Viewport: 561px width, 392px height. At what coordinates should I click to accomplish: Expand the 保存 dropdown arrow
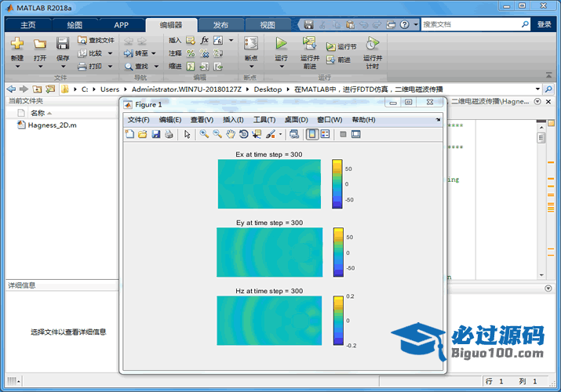click(x=63, y=67)
